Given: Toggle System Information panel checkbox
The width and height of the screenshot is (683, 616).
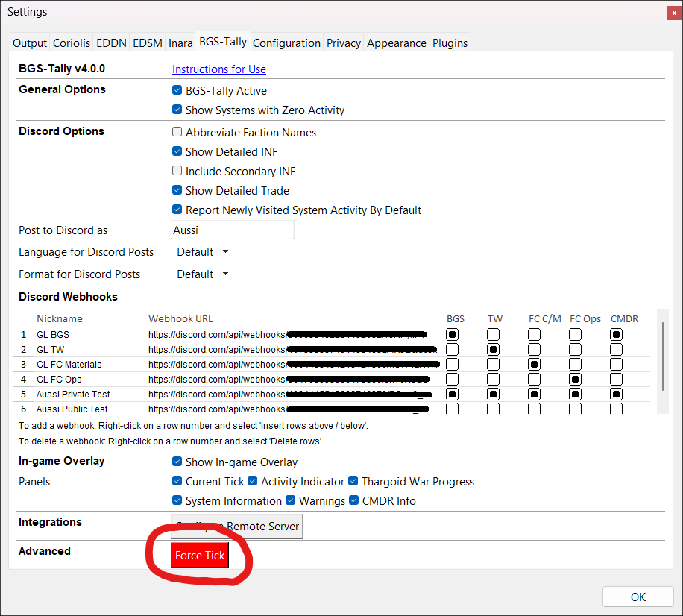Looking at the screenshot, I should 177,500.
